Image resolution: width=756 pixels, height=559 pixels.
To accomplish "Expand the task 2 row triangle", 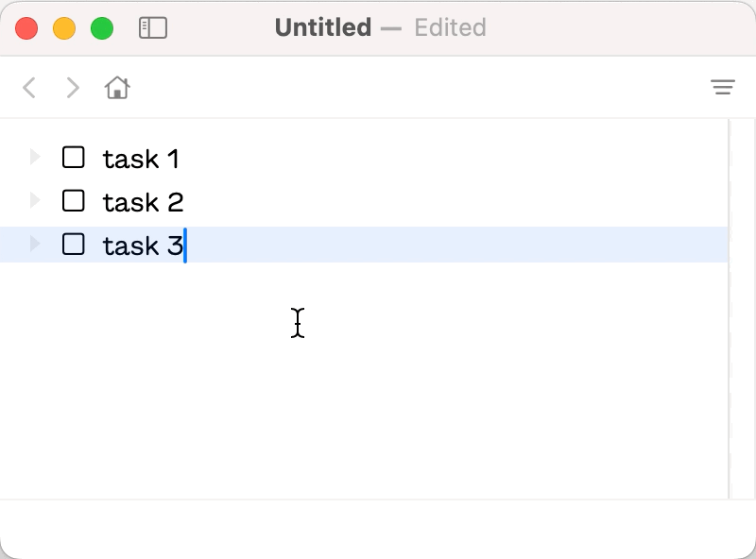I will point(35,200).
